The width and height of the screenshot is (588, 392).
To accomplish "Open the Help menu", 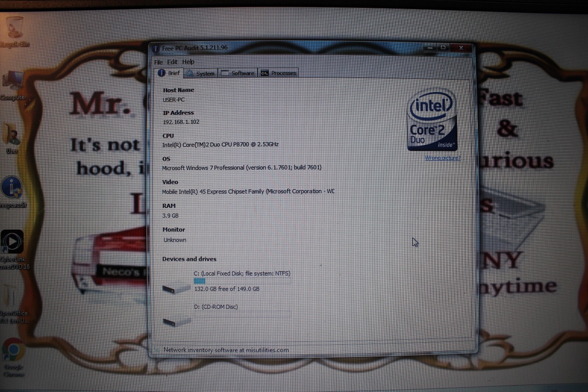I will click(x=188, y=62).
